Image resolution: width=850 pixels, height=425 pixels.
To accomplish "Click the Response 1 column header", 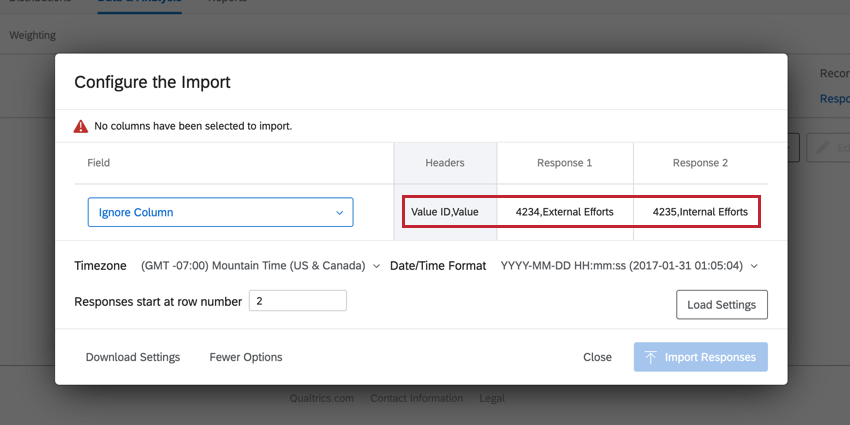I will pyautogui.click(x=565, y=162).
